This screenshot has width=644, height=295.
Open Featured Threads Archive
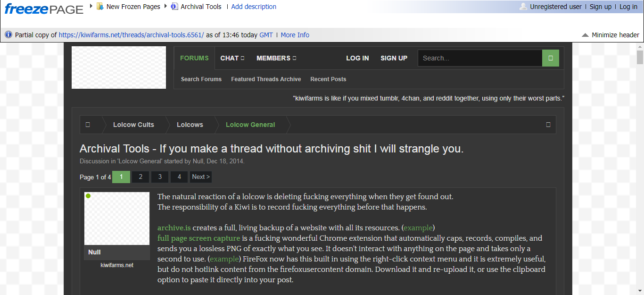tap(266, 79)
